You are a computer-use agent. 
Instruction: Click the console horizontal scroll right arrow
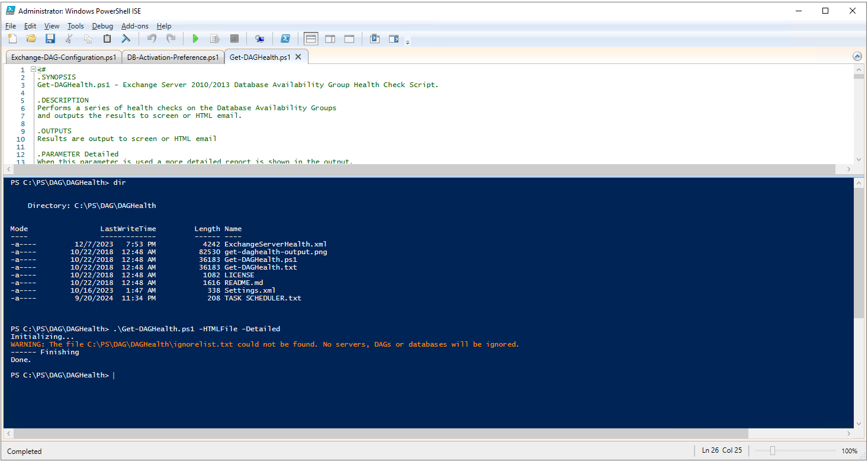(x=848, y=434)
